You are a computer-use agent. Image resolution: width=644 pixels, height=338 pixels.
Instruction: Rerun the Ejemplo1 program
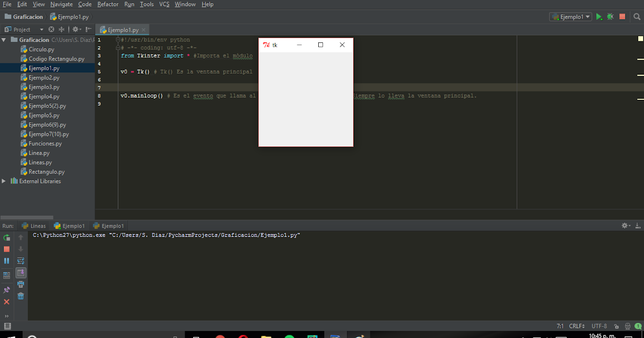[6, 237]
